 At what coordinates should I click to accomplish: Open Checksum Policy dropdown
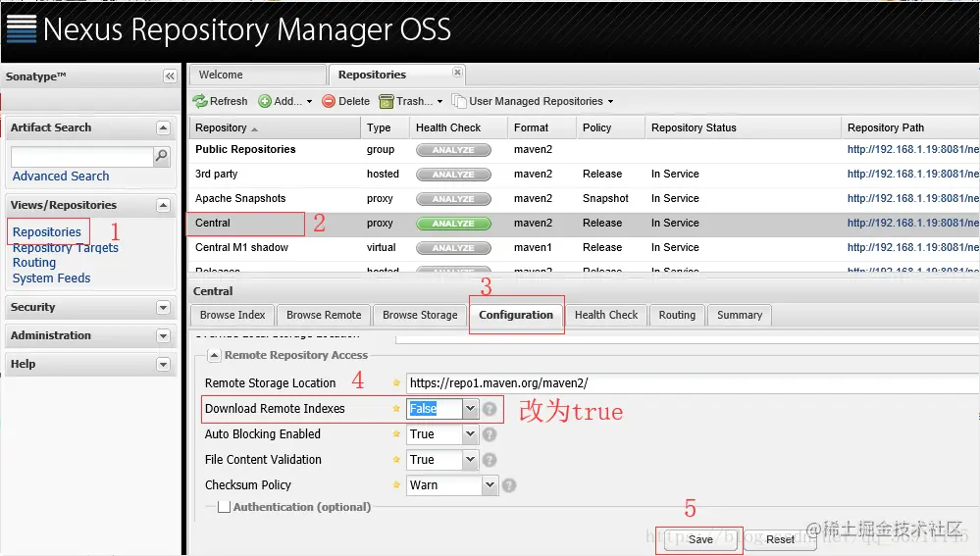click(x=490, y=484)
